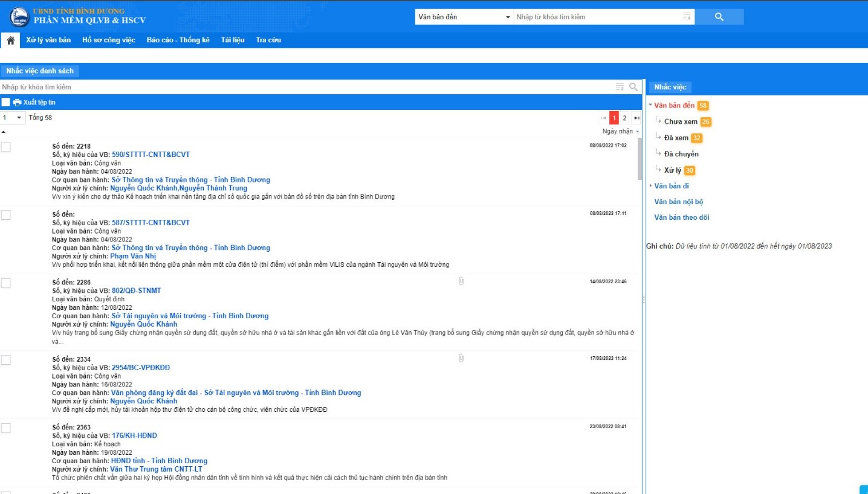Click the list panel search magnifier icon
The image size is (868, 494).
(633, 87)
